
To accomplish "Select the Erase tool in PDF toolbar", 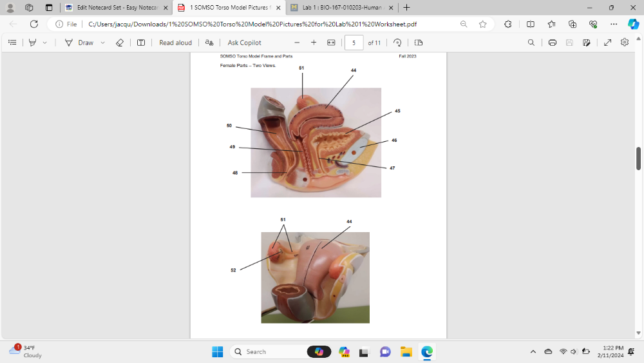I will (x=119, y=43).
